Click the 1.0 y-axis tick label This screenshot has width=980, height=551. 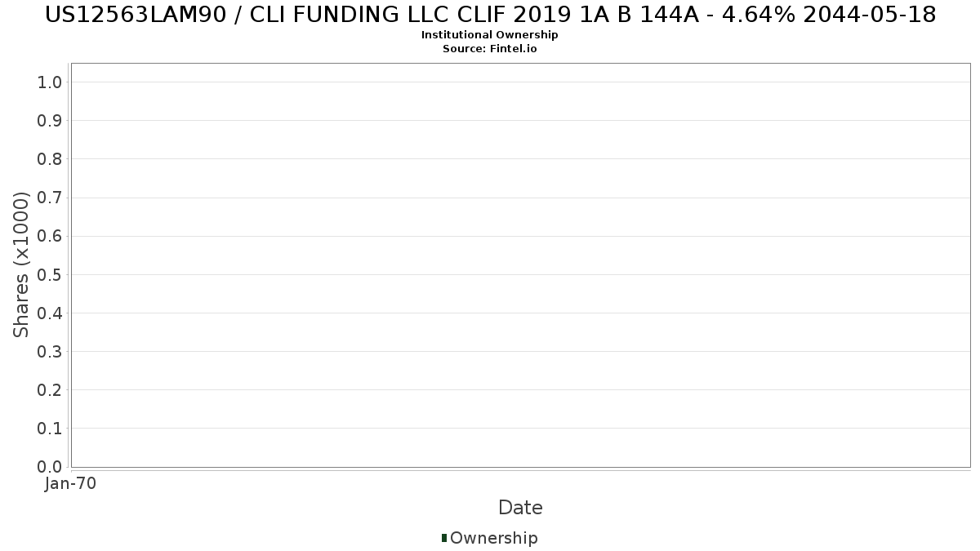(x=50, y=82)
